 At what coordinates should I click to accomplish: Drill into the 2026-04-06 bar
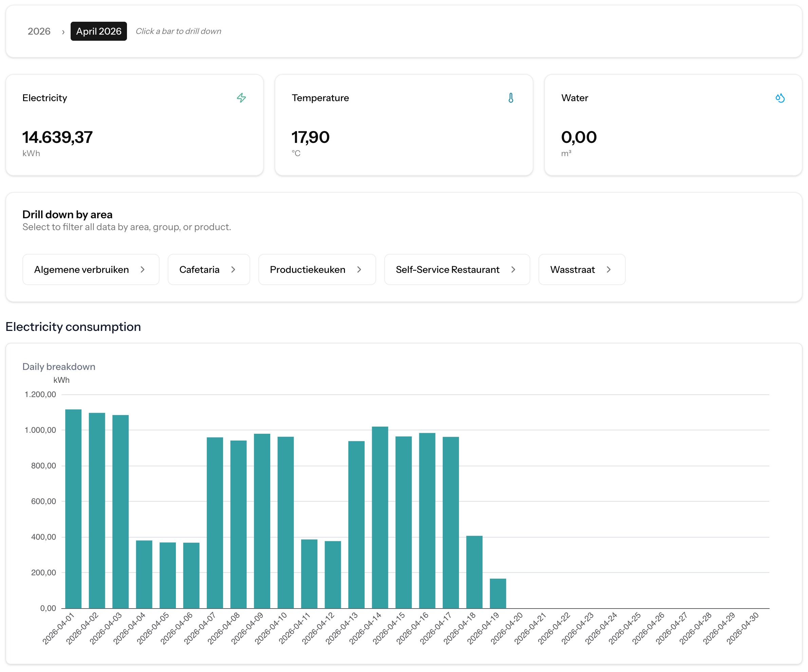[191, 576]
